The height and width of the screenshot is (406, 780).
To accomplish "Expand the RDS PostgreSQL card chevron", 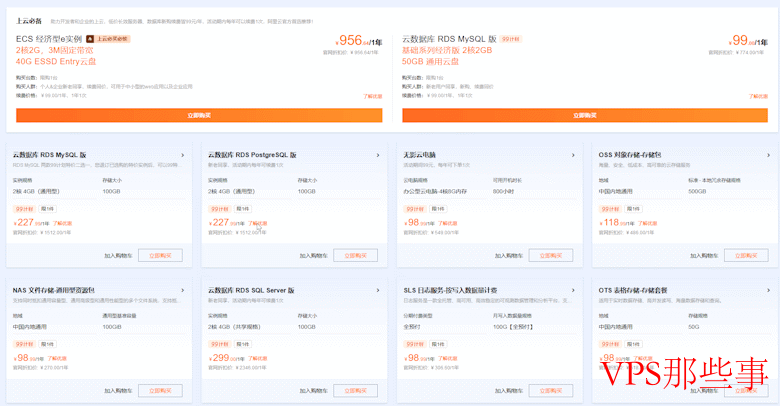I will (x=378, y=155).
